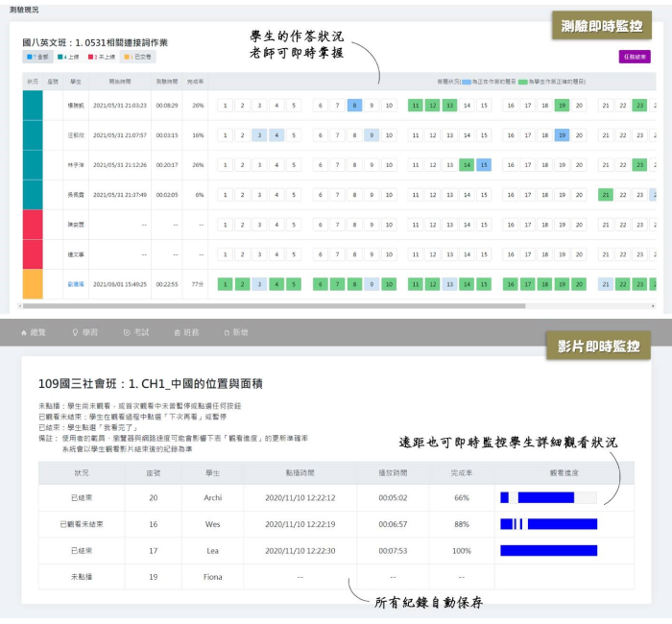
Task: Sort by the 完成率 header in quiz table
Action: click(196, 82)
